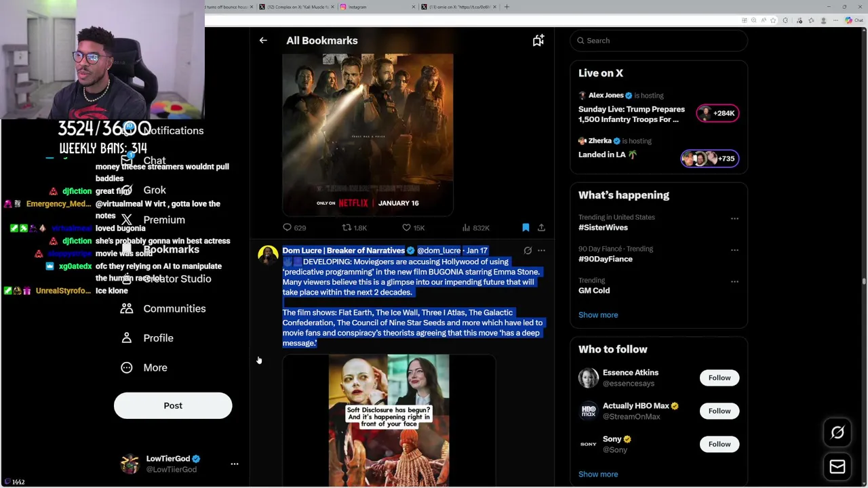
Task: Open the Sony account avatar
Action: pos(589,444)
